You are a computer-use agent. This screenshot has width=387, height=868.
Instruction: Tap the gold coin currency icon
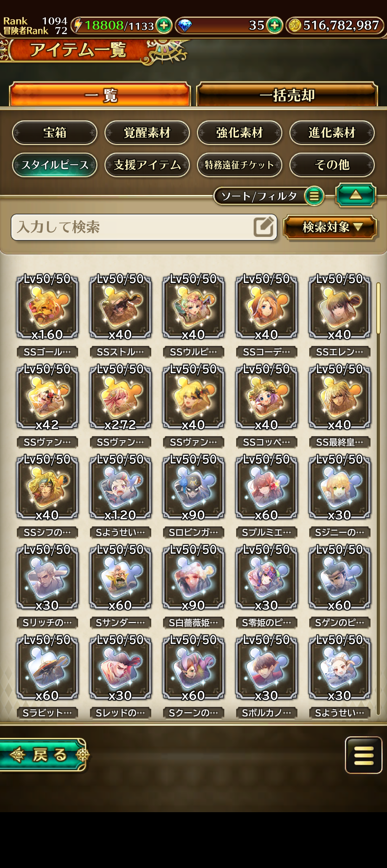295,25
